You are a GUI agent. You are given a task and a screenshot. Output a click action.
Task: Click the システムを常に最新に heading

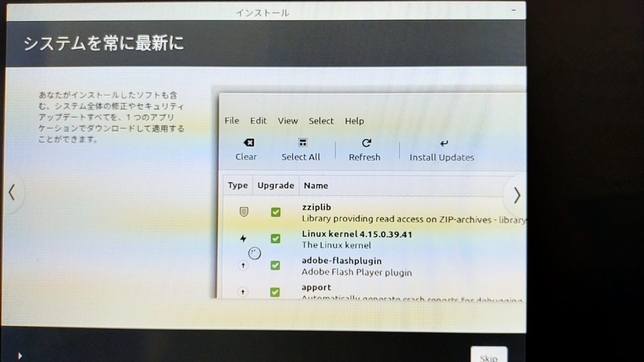click(104, 43)
